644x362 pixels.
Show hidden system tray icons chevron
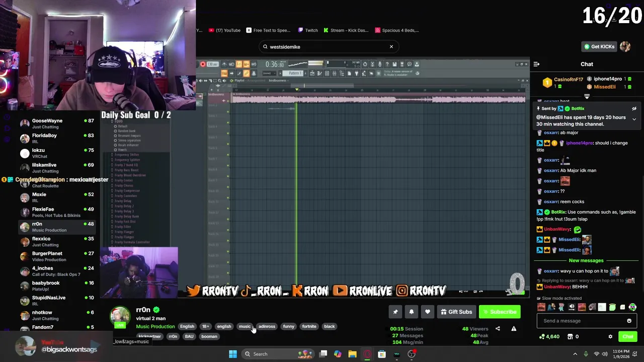coord(575,354)
